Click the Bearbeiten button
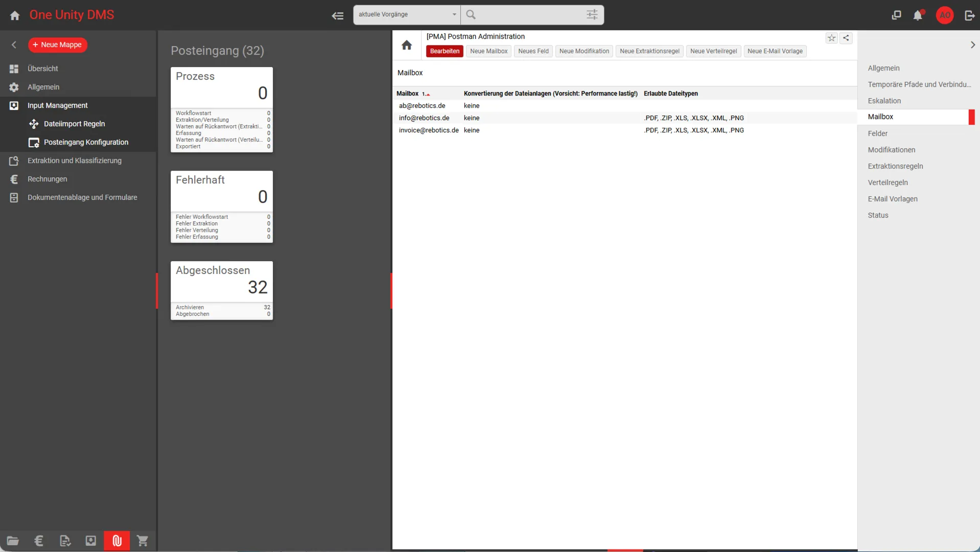 pos(445,51)
